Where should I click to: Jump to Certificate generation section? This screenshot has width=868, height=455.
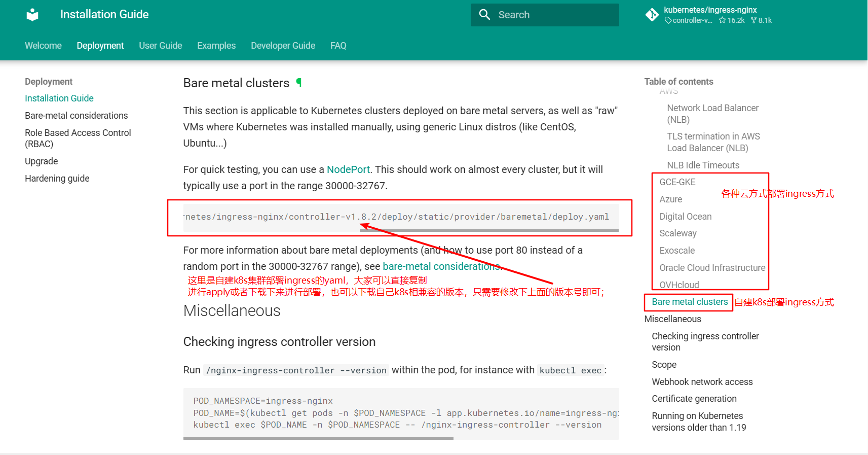[694, 399]
